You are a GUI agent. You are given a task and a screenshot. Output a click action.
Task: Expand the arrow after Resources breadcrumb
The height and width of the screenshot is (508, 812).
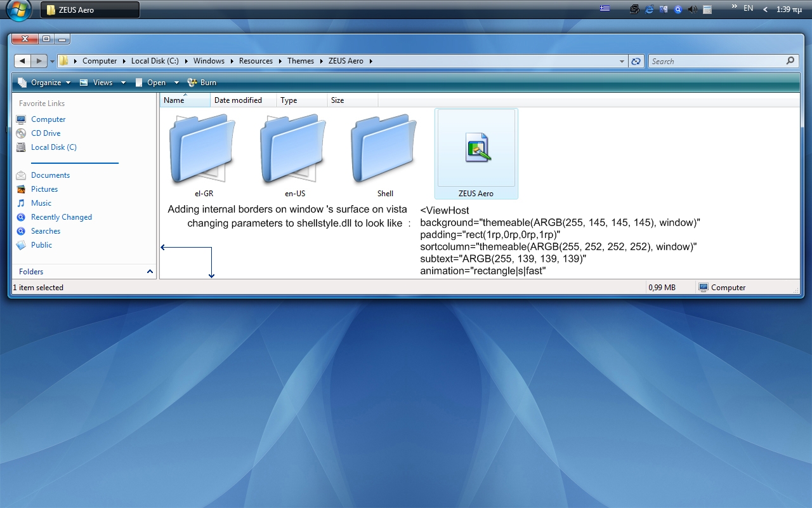pyautogui.click(x=280, y=62)
